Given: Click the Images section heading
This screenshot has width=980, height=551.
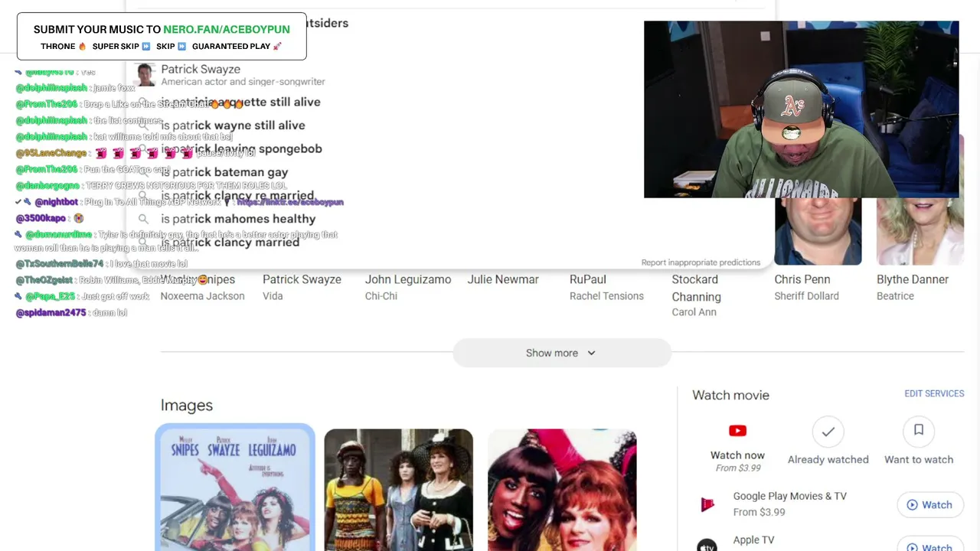Looking at the screenshot, I should click(187, 406).
